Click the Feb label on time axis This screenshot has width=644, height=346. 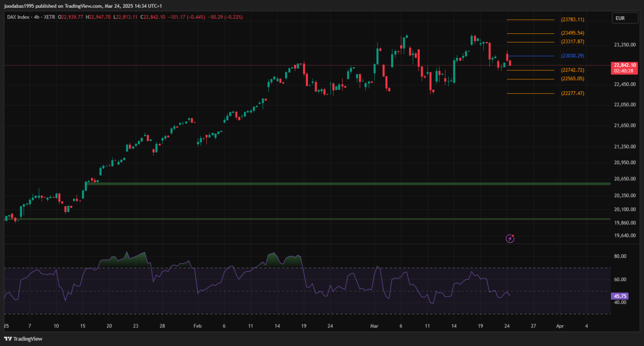point(197,326)
